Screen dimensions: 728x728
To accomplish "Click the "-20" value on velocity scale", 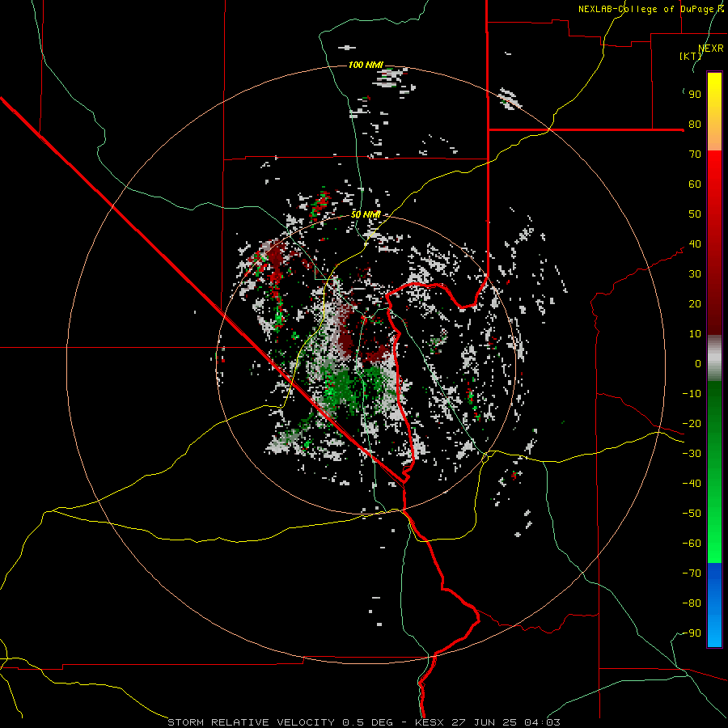I will (692, 424).
